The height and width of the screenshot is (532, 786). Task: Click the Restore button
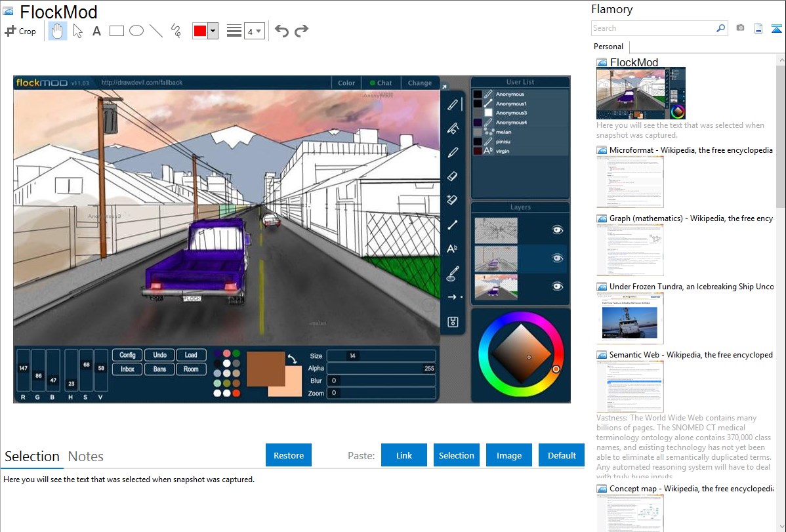coord(289,455)
